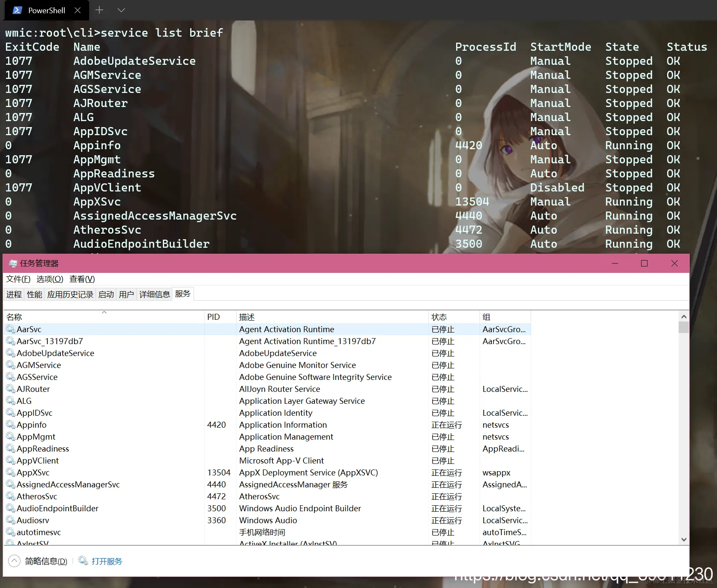The image size is (717, 588).
Task: Open the 选项(O) menu
Action: (x=50, y=279)
